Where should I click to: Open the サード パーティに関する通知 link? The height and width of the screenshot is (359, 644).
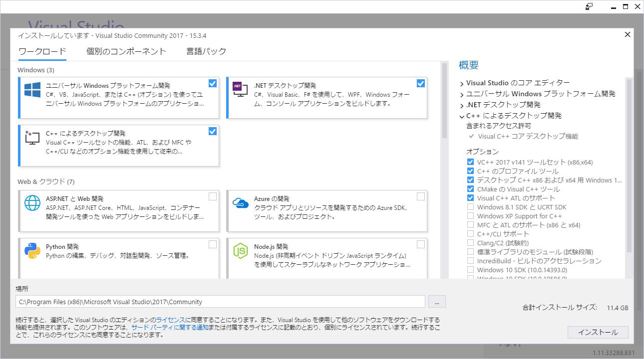tap(170, 327)
